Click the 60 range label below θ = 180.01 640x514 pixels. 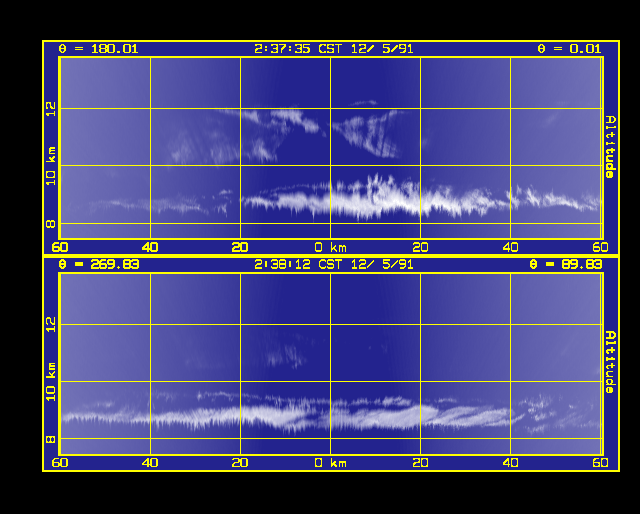click(60, 247)
